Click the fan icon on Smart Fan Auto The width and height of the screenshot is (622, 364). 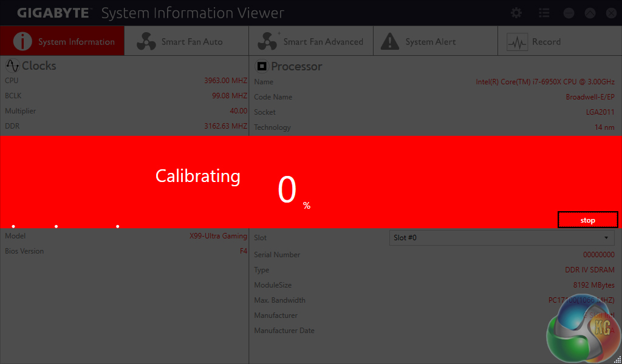click(146, 42)
